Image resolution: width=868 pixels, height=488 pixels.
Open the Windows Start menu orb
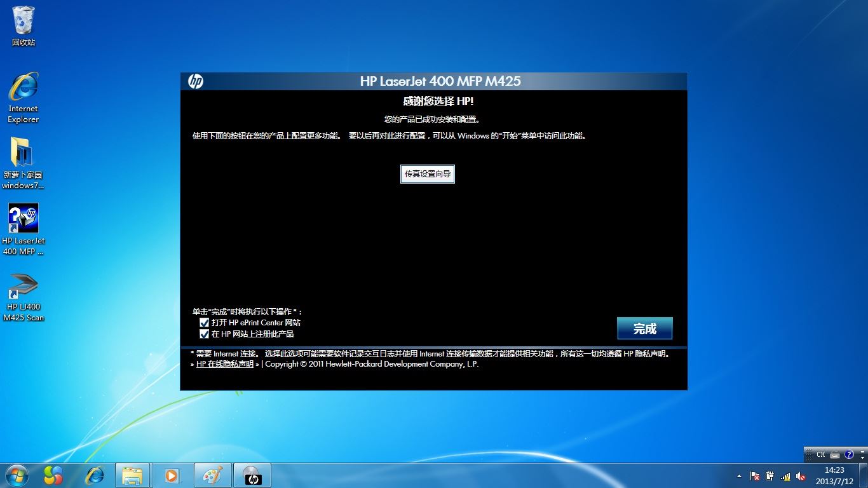pos(17,475)
